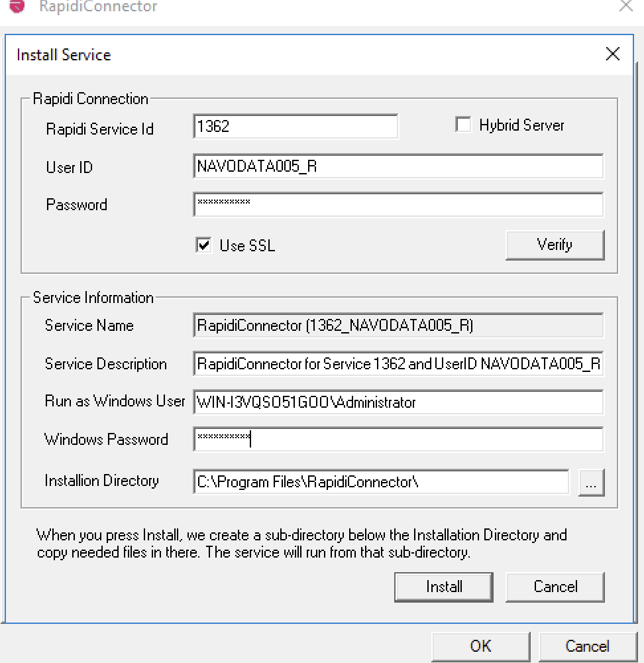Click the Installion Directory label
Viewport: 644px width, 663px height.
click(102, 481)
